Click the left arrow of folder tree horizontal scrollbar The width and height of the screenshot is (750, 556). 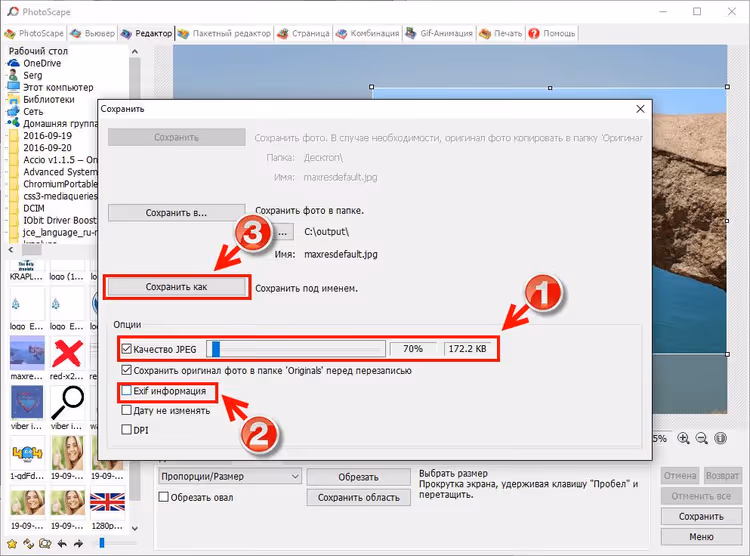[11, 249]
